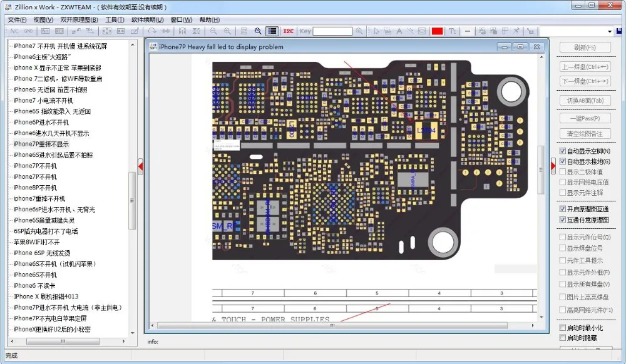Open the red color swatch picker
This screenshot has height=364, width=626.
coord(437,31)
